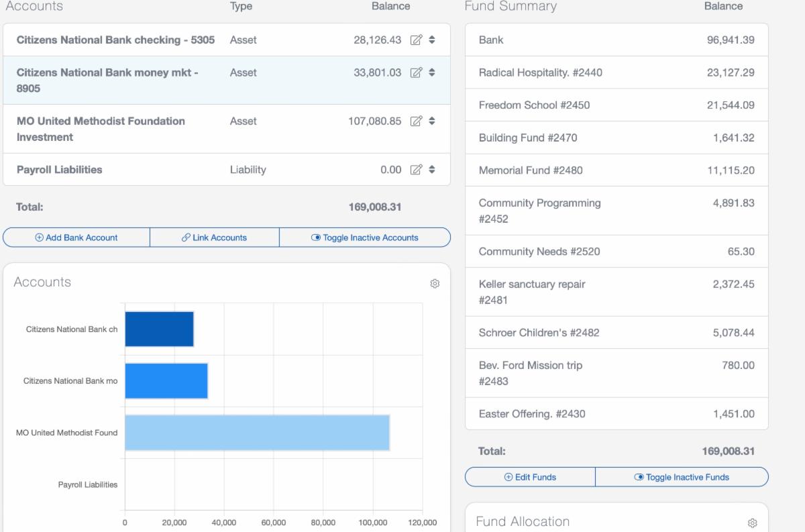Open the Accounts chart gear settings
Screen dimensions: 805x532
[435, 284]
